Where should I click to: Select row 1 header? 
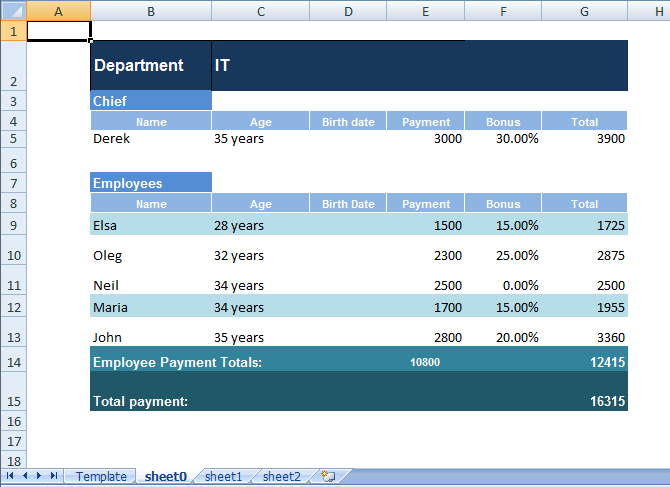coord(13,31)
